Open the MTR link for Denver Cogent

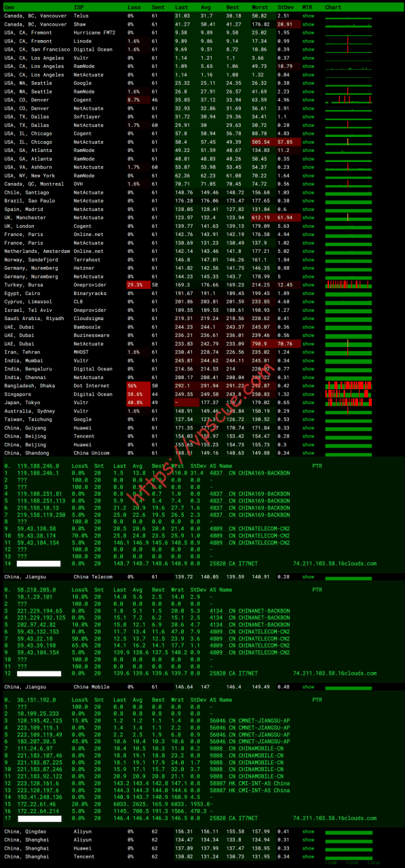[308, 100]
